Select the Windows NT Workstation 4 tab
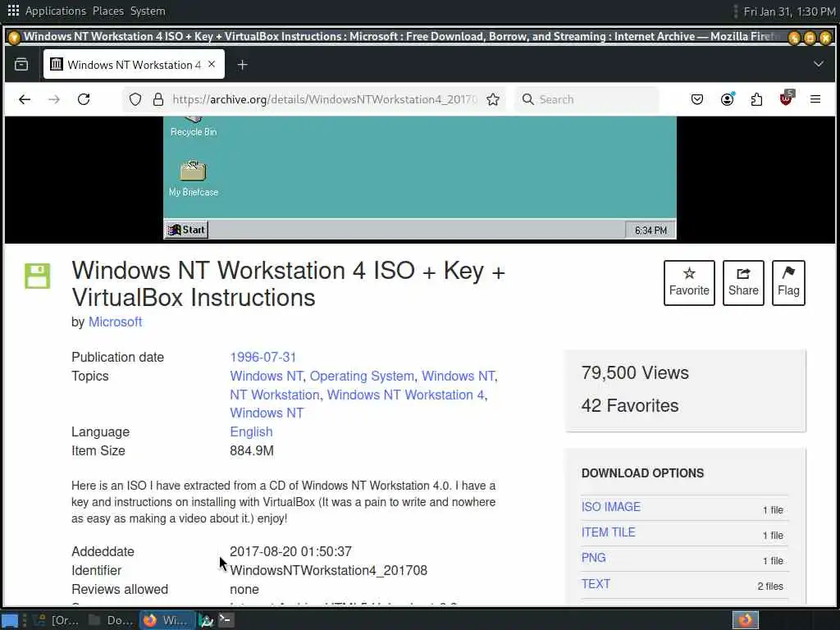The height and width of the screenshot is (630, 840). [134, 64]
